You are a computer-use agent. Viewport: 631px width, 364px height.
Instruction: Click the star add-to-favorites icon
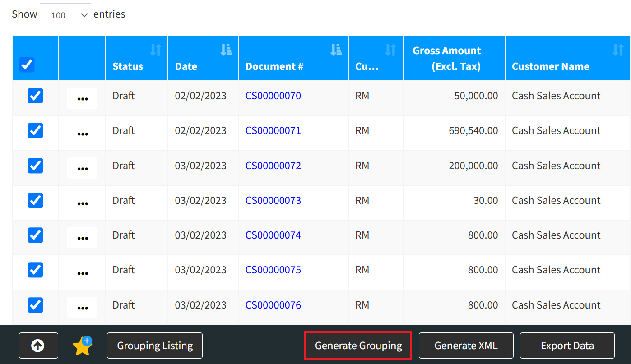82,346
